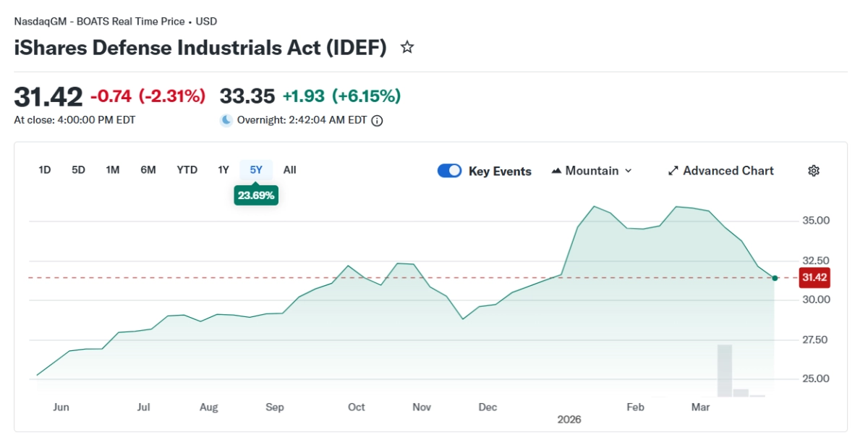Click the tallest March volume bar
The height and width of the screenshot is (435, 868).
coord(724,370)
